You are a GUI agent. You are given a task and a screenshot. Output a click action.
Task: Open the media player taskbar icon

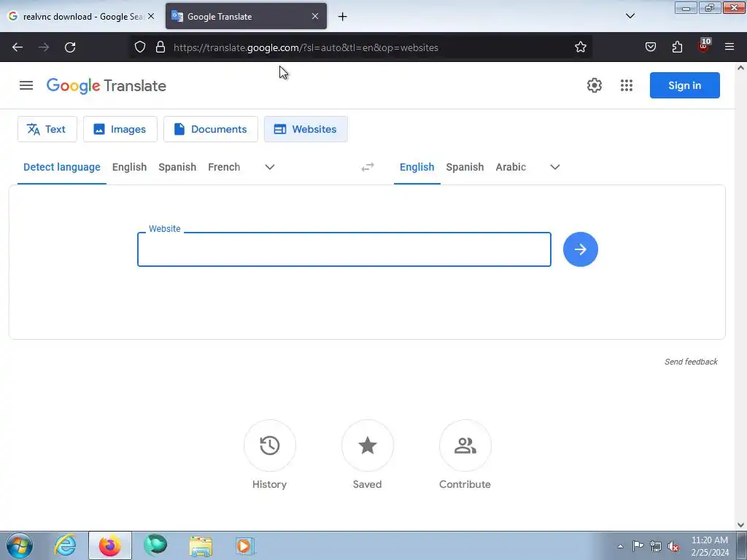(245, 545)
